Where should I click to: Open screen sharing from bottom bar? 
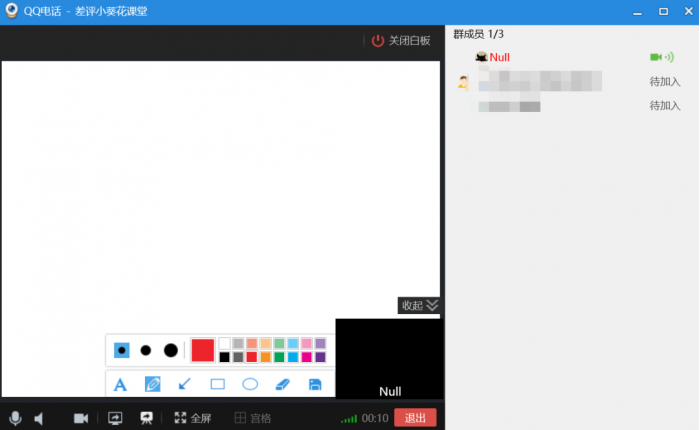click(115, 418)
